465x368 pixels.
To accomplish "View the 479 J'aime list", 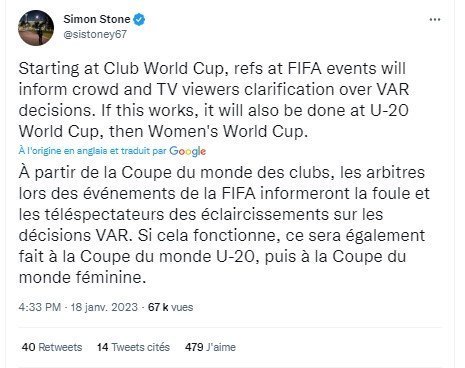I will pos(210,347).
